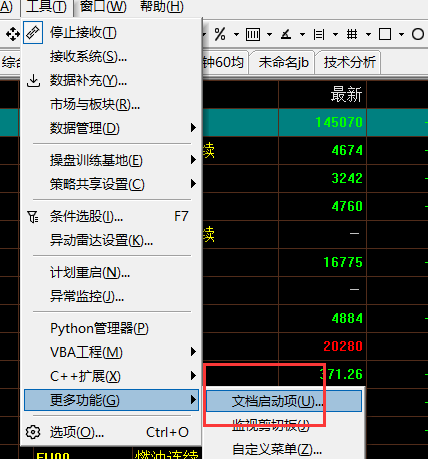Expand the 操盘训练基地(E) submenu
This screenshot has width=428, height=459.
193,160
